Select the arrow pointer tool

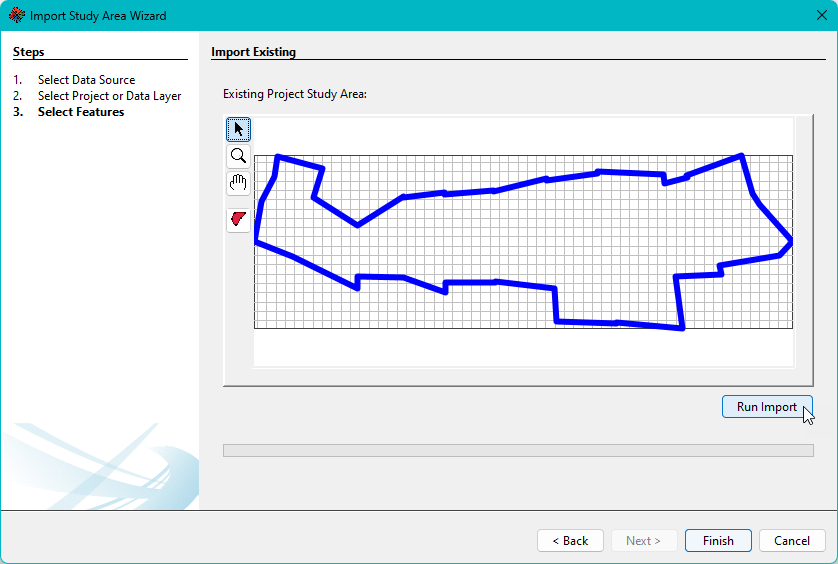pyautogui.click(x=238, y=129)
